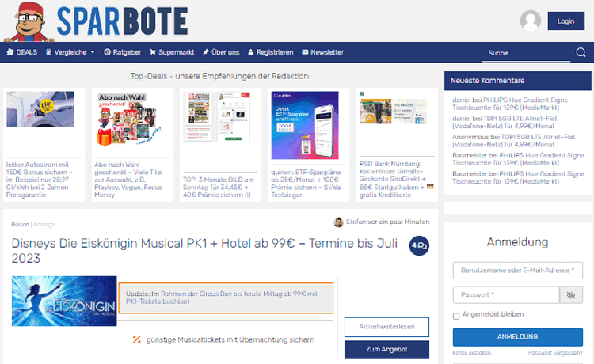
Task: Open the DEALS menu item
Action: [x=22, y=52]
